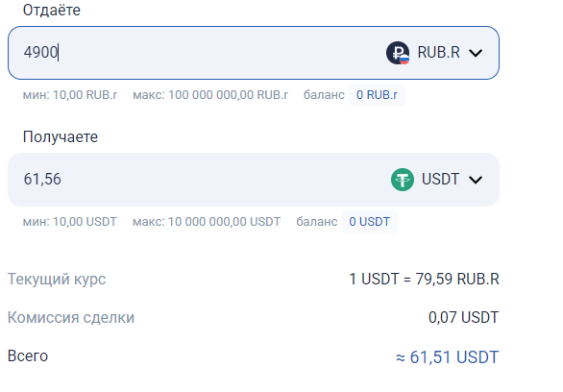563x392 pixels.
Task: Click the 0,07 USDT commission value
Action: [x=463, y=317]
